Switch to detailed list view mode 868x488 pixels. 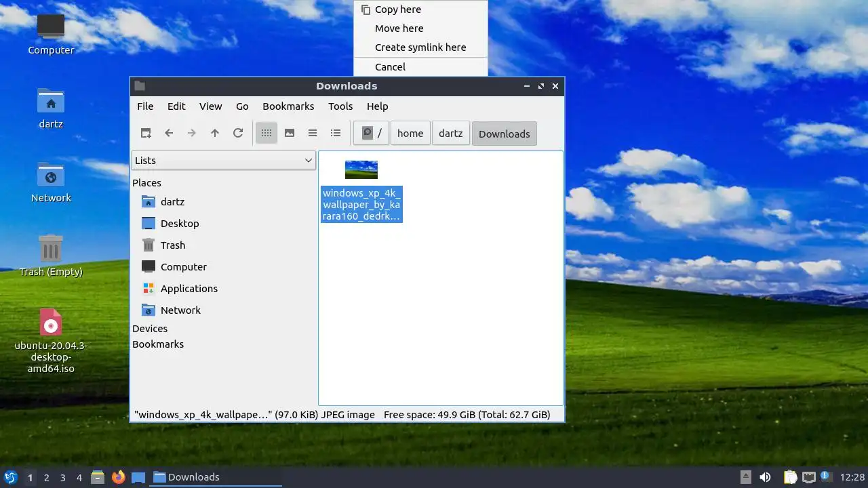336,134
